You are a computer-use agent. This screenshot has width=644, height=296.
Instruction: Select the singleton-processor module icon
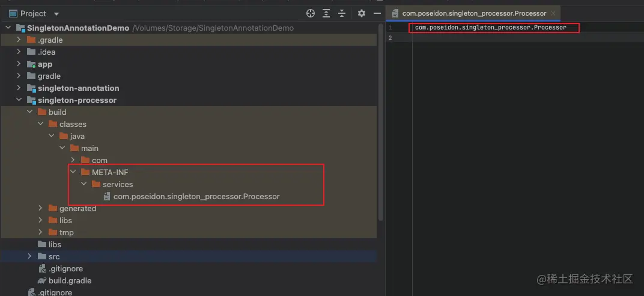pos(31,100)
